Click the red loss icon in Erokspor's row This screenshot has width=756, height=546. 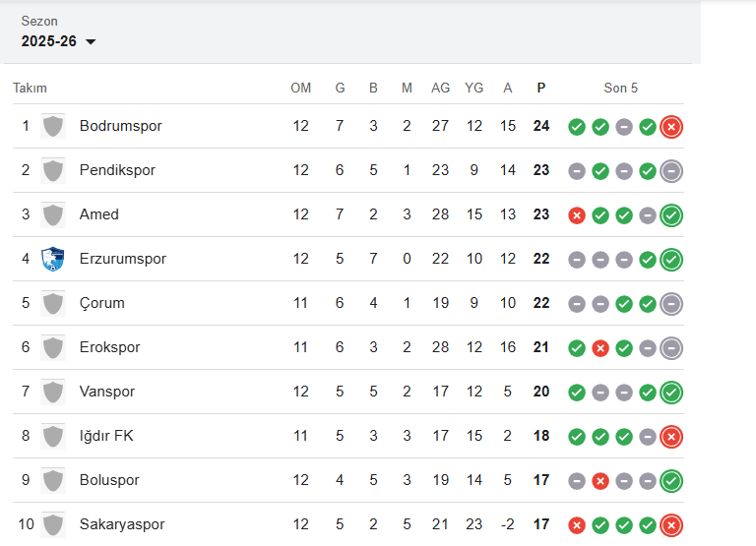point(600,348)
